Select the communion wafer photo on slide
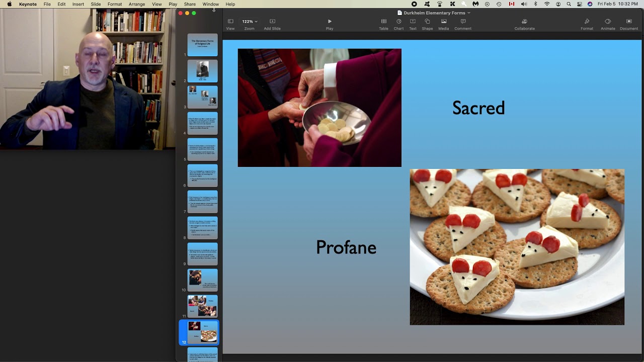 pyautogui.click(x=319, y=108)
